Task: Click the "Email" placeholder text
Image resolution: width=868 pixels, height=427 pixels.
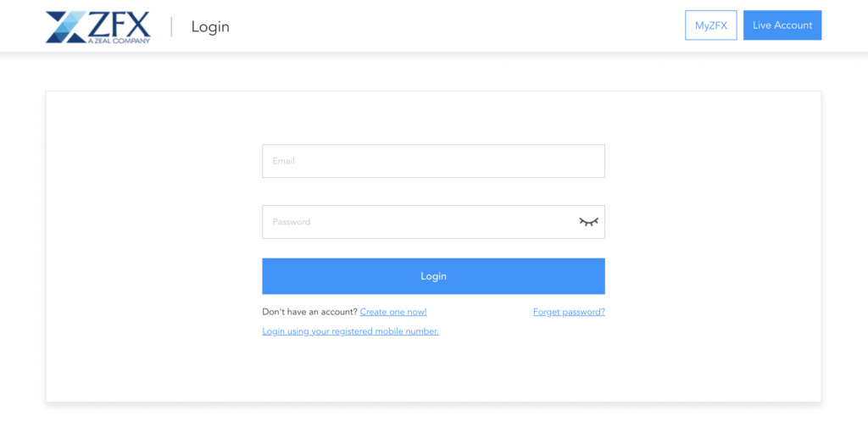Action: pos(283,161)
